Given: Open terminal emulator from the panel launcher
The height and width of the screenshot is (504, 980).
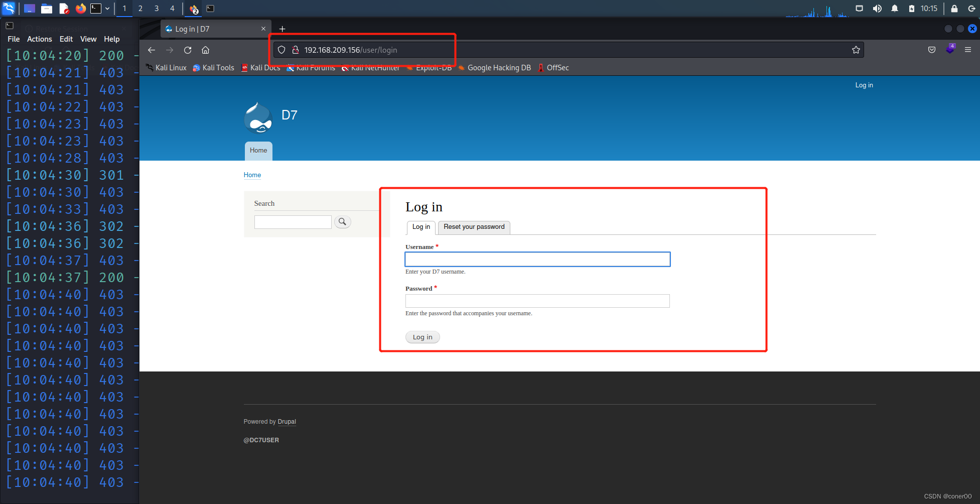Looking at the screenshot, I should tap(96, 9).
